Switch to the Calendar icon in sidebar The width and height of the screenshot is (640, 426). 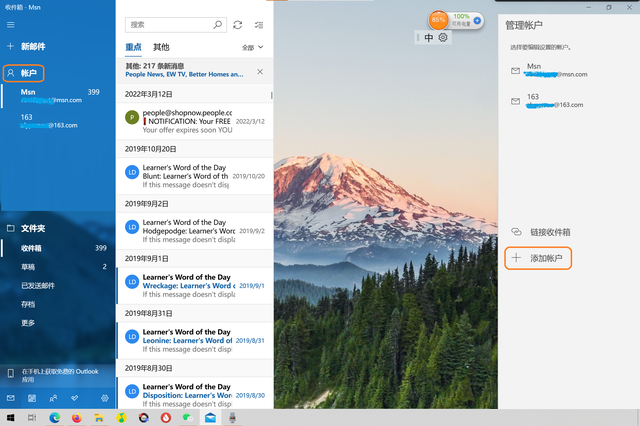pos(33,398)
